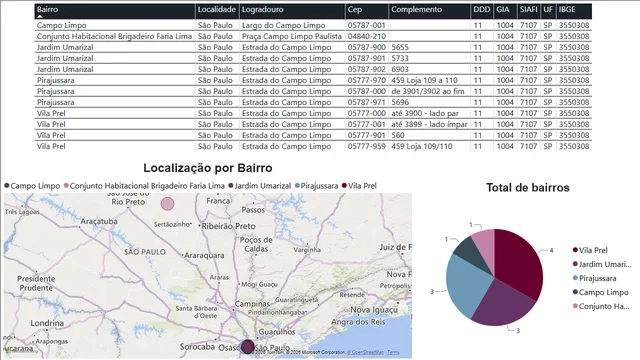
Task: Click the ascending sort arrow under Bairro
Action: pyautogui.click(x=40, y=17)
